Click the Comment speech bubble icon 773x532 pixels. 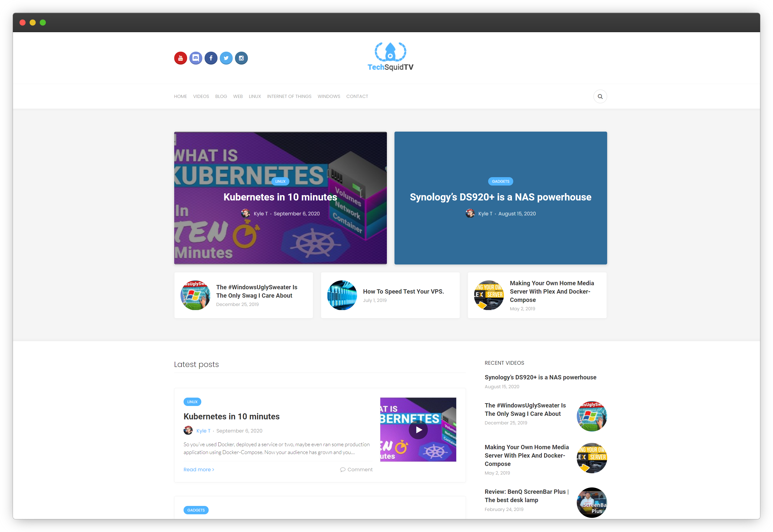[343, 469]
